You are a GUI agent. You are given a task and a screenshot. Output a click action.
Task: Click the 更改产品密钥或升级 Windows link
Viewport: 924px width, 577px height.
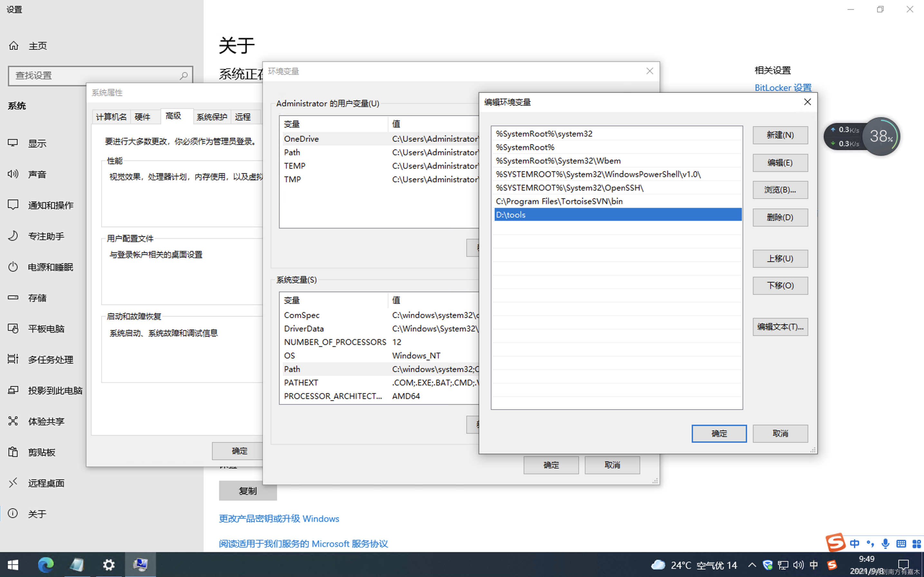(279, 519)
